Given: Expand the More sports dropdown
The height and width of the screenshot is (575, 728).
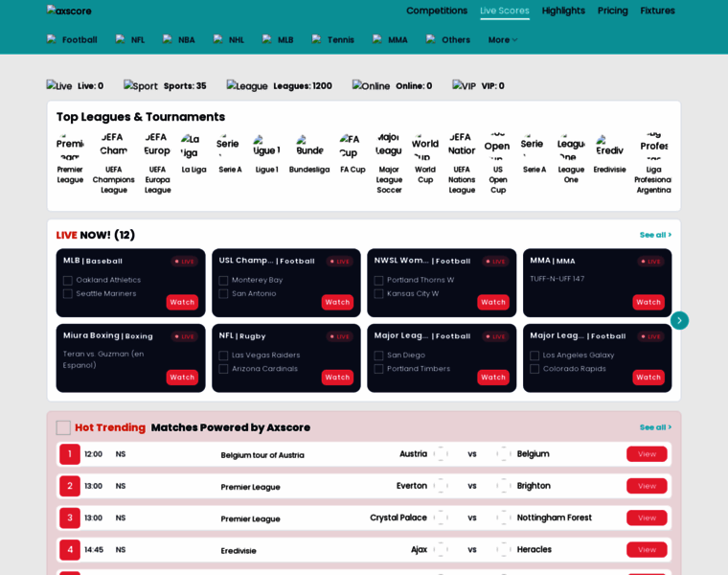Looking at the screenshot, I should (x=503, y=40).
